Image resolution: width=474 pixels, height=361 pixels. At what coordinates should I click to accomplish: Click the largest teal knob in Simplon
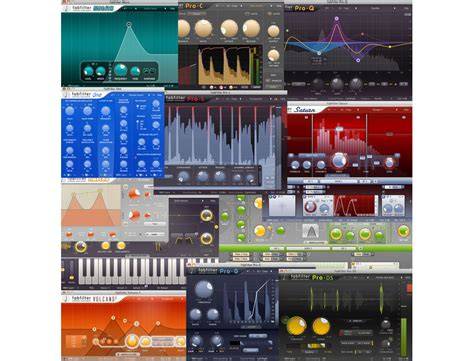[120, 70]
